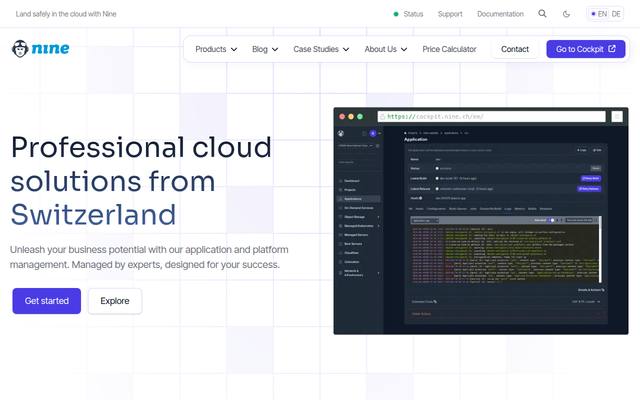Click the Explore button
This screenshot has width=640, height=400.
[x=115, y=301]
